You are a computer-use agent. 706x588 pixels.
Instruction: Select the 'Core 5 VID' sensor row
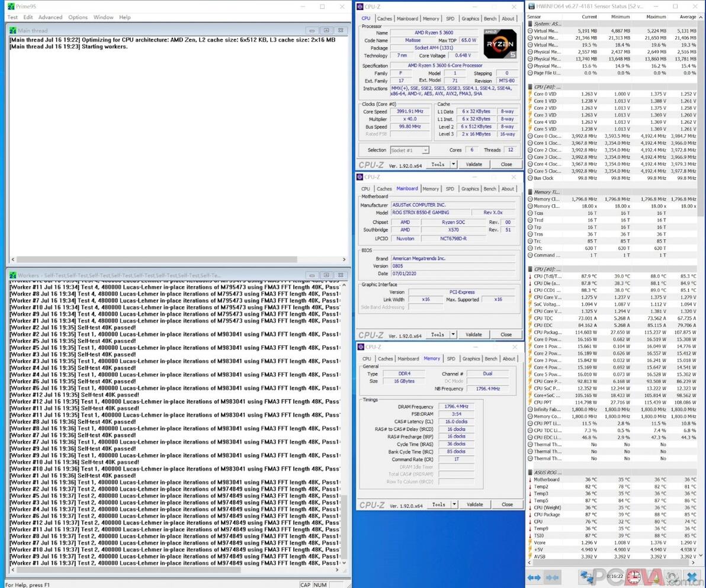[612, 128]
